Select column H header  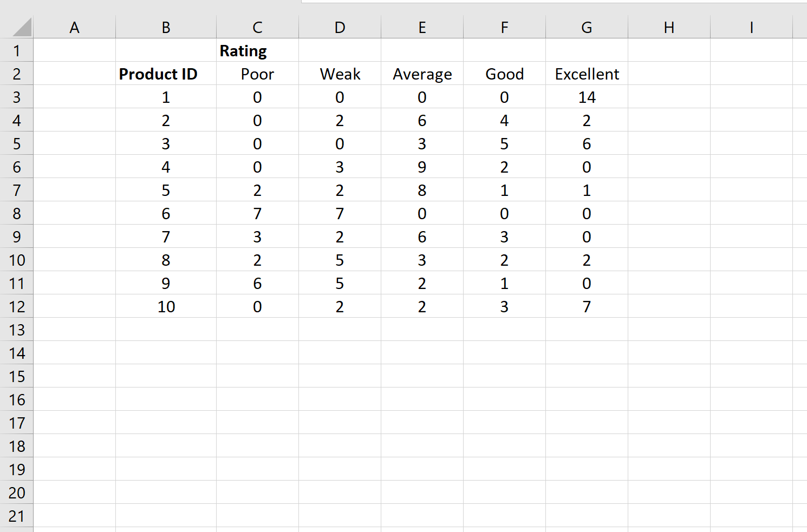pos(669,27)
